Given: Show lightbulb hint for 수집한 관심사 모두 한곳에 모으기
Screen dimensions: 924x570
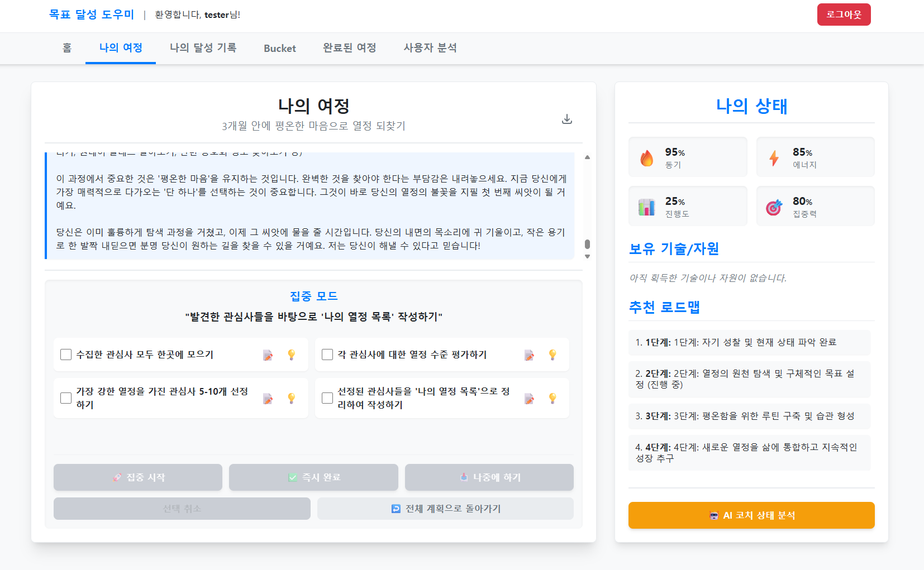Looking at the screenshot, I should click(291, 355).
